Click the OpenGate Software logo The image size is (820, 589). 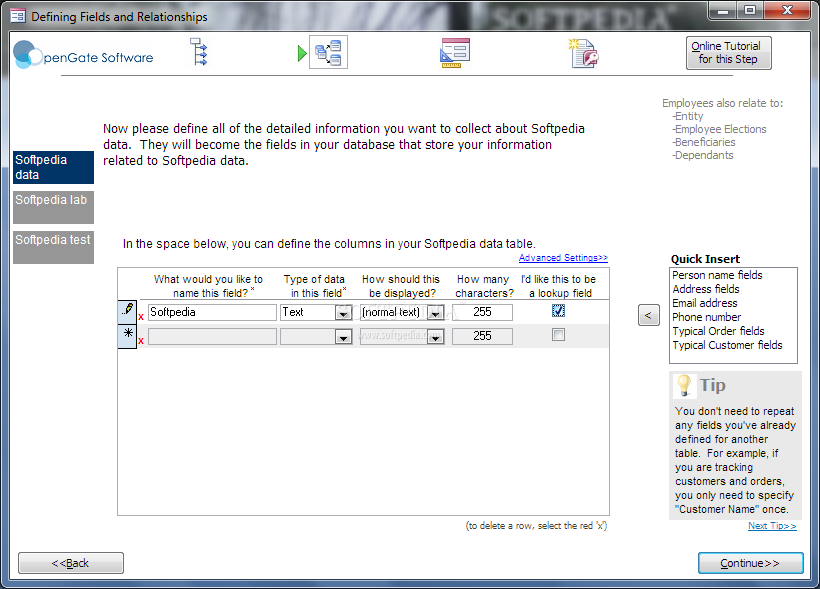coord(83,55)
